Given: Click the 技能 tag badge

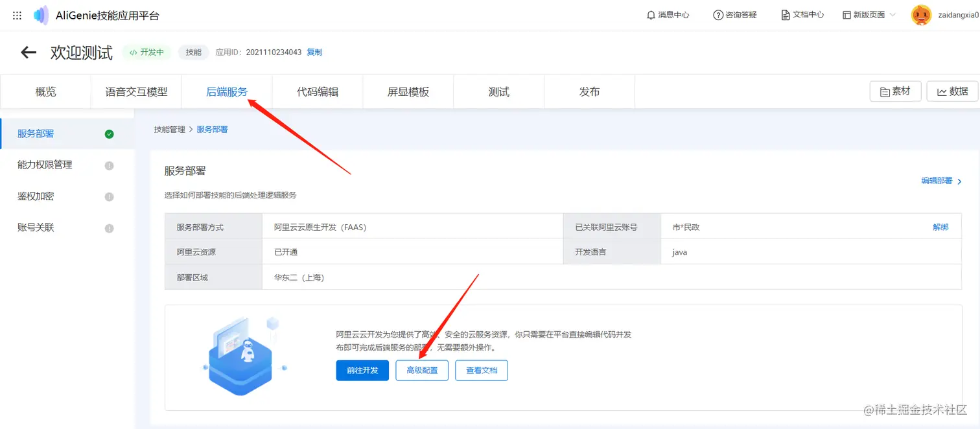Looking at the screenshot, I should tap(194, 52).
